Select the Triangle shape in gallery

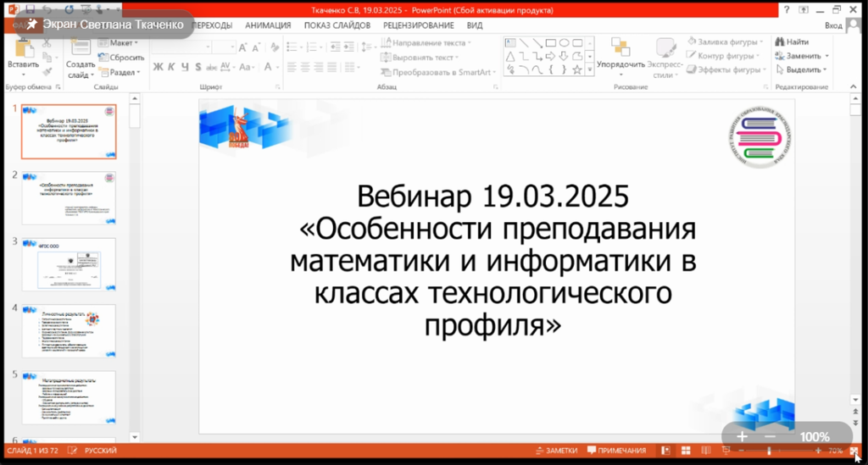click(510, 57)
